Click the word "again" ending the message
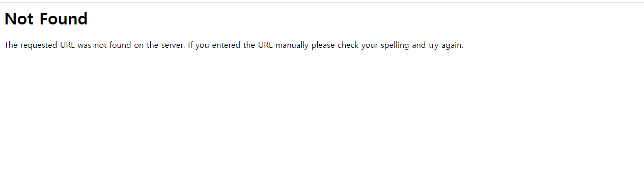Image resolution: width=644 pixels, height=195 pixels. 451,45
